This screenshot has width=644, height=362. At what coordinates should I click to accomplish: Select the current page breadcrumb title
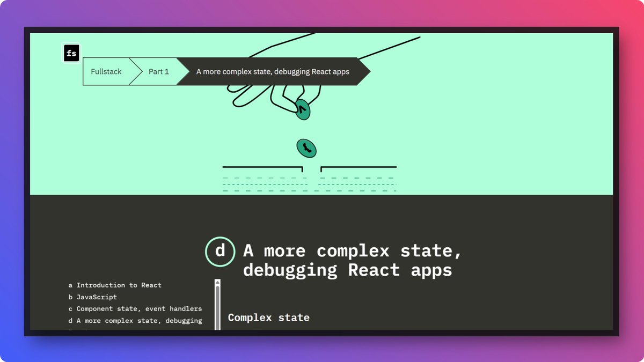click(273, 71)
